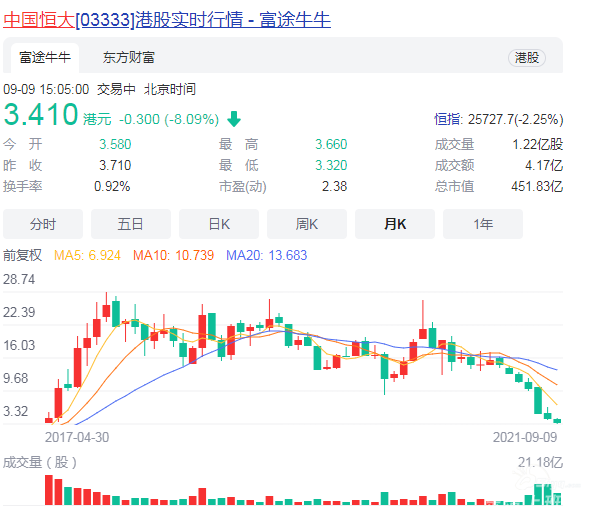
Task: Select the 富途牛牛 source tab
Action: [45, 58]
